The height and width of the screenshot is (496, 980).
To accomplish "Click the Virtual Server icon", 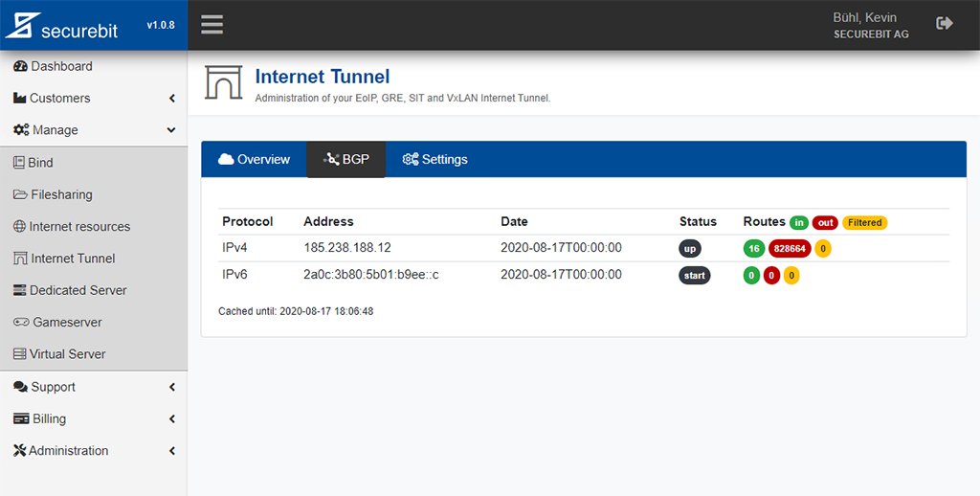I will point(19,354).
